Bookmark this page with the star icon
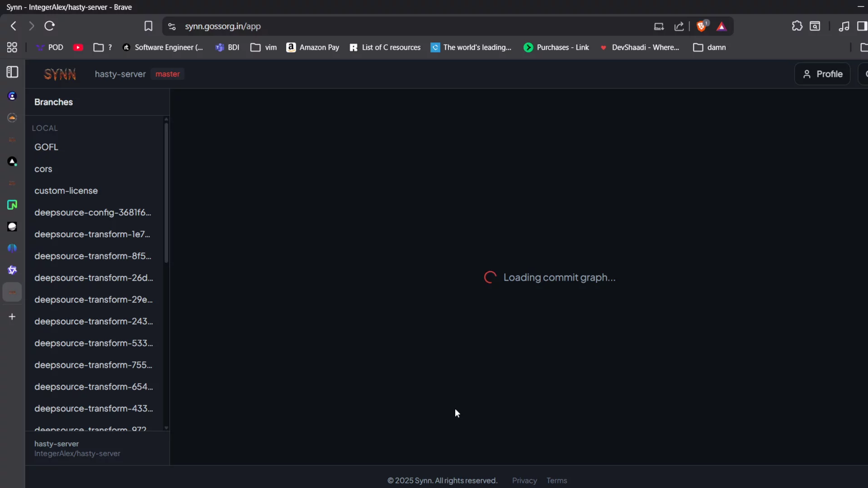 coord(148,26)
